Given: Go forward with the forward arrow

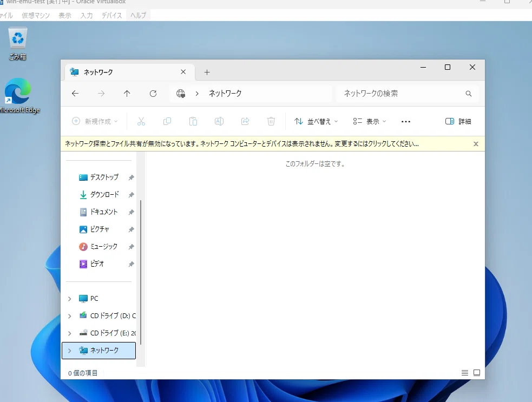Looking at the screenshot, I should coord(101,94).
